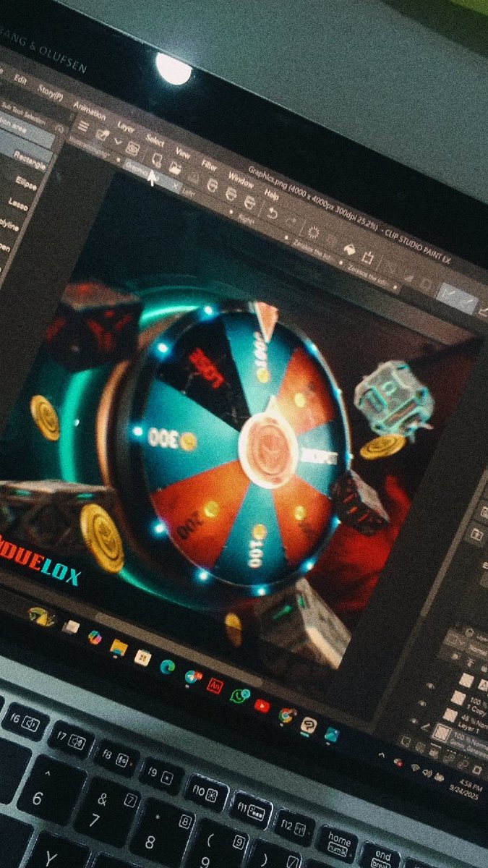Open the Help menu
Image resolution: width=488 pixels, height=868 pixels.
click(x=272, y=193)
